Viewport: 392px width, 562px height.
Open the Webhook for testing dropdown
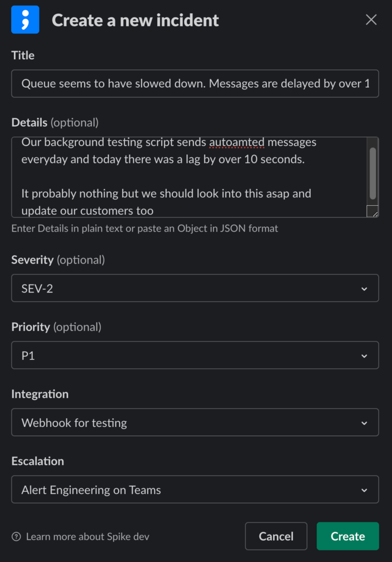click(195, 423)
